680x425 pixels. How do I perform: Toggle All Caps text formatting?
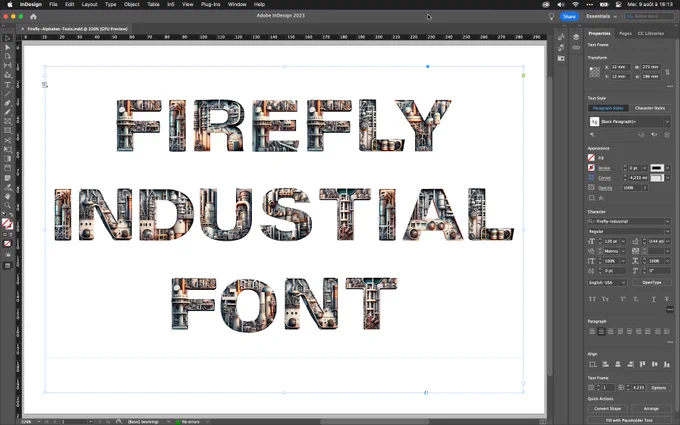pos(592,299)
